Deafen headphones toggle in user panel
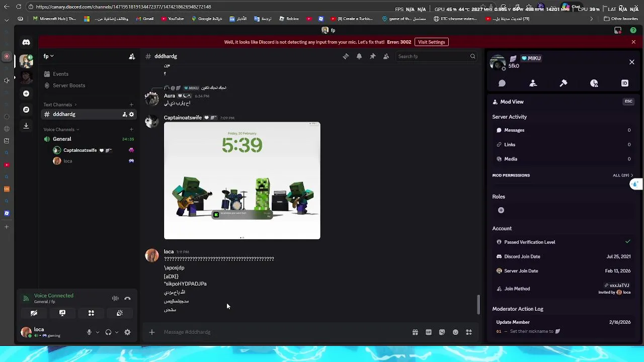The height and width of the screenshot is (362, 644). click(108, 332)
